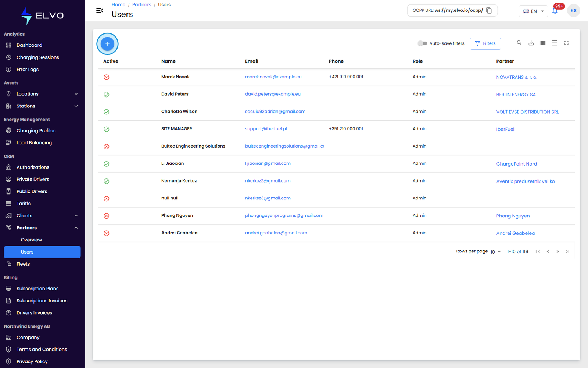Go to next page of users
The image size is (588, 368).
click(557, 252)
